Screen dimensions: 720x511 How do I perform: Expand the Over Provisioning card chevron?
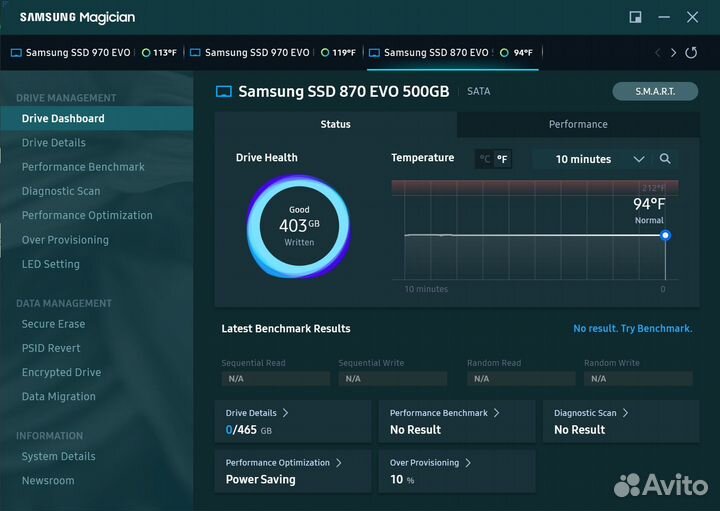(467, 463)
